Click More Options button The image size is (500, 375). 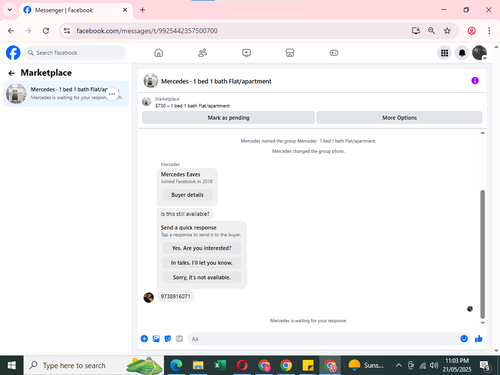pos(399,118)
